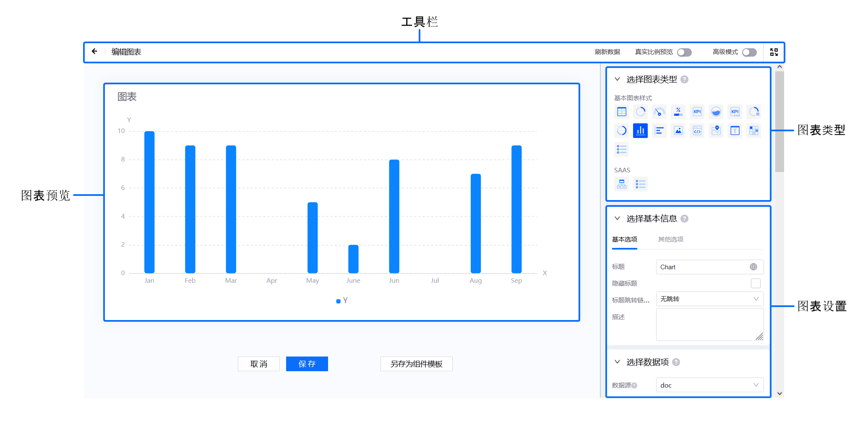Viewport: 868px width, 440px height.
Task: Select the text box chart type
Action: pyautogui.click(x=735, y=130)
